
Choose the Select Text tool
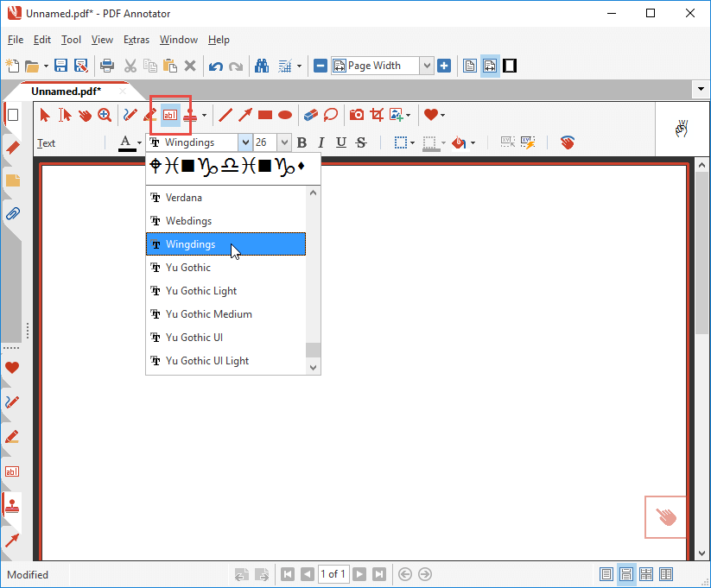click(x=65, y=115)
